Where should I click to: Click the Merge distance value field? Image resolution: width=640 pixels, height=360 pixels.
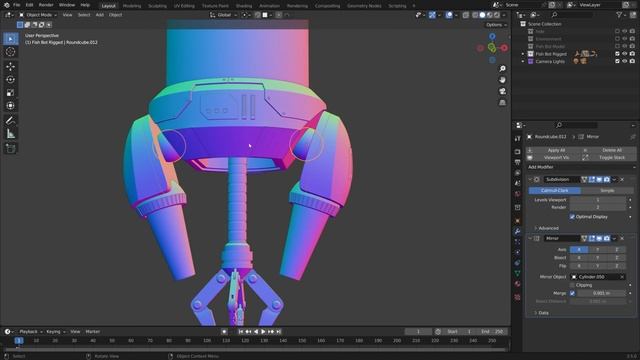point(601,293)
